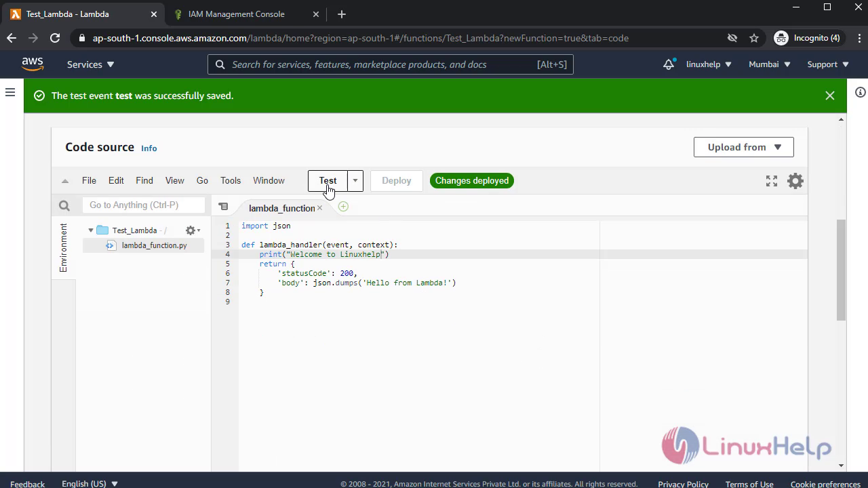Open the Test_Lambda folder settings gear
This screenshot has height=488, width=868.
(193, 230)
